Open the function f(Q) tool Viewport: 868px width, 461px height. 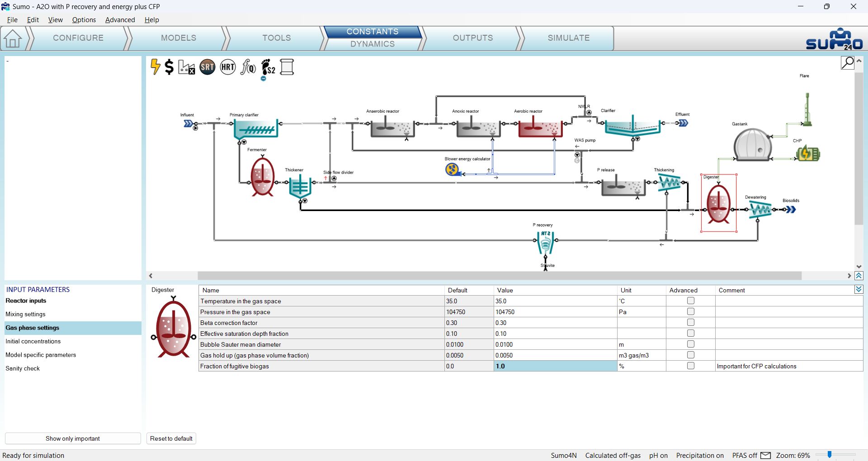248,67
